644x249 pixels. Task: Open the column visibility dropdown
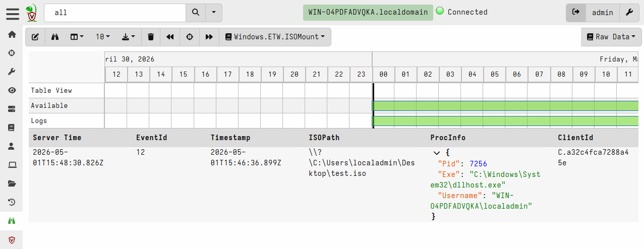coord(77,37)
